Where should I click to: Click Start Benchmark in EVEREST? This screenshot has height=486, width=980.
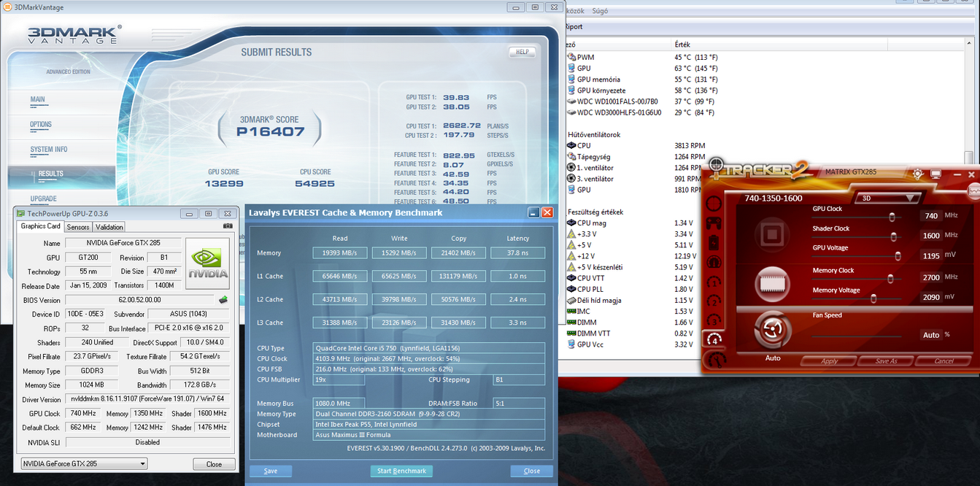click(x=401, y=471)
